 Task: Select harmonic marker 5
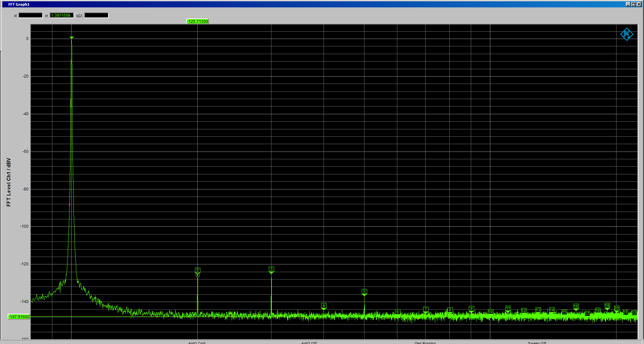[x=364, y=292]
